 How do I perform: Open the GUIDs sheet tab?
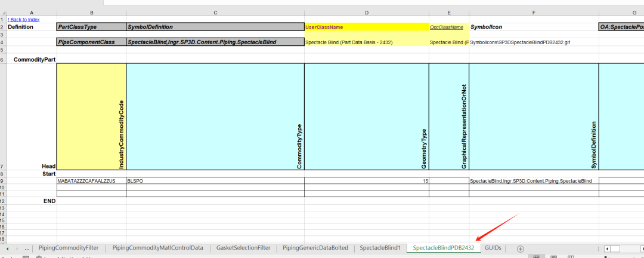pos(493,248)
